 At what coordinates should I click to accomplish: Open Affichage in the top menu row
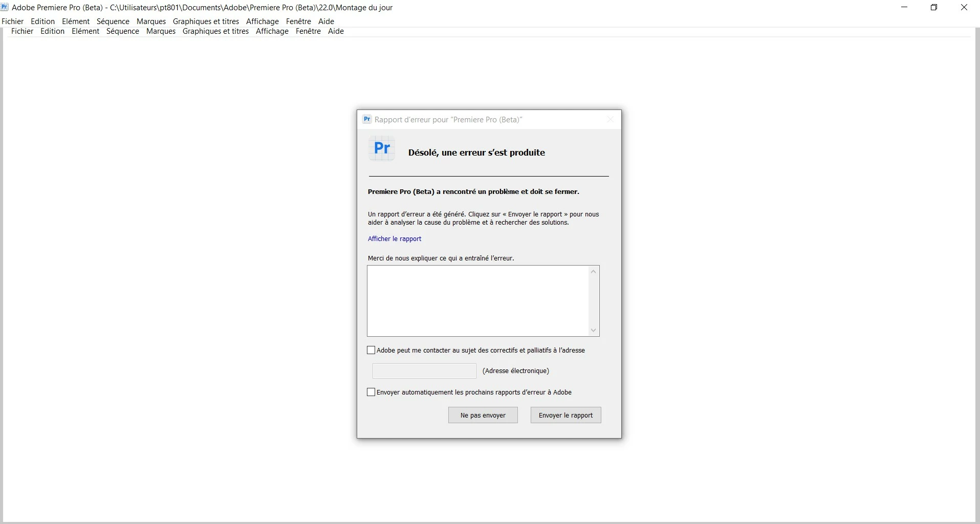[263, 21]
